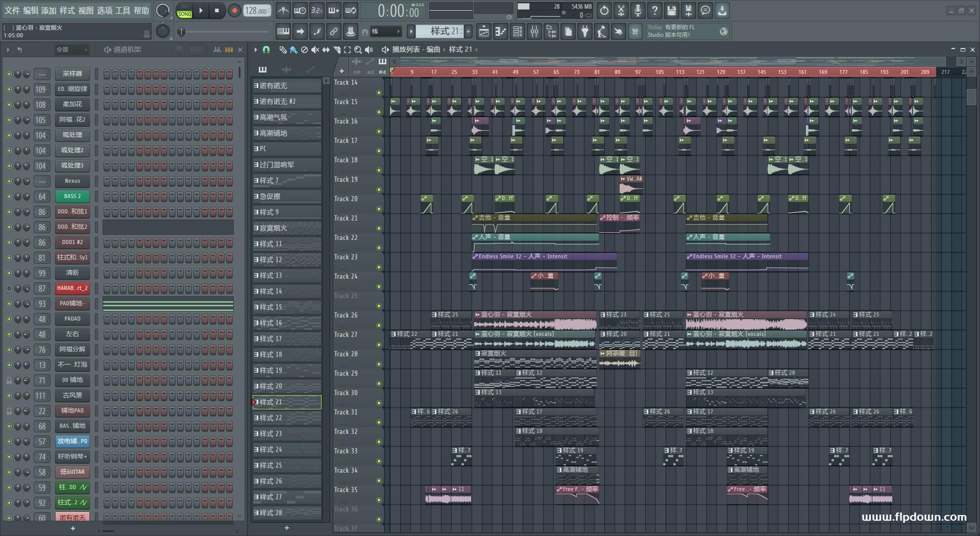Click the multilink to controllers chain icon

(x=334, y=32)
